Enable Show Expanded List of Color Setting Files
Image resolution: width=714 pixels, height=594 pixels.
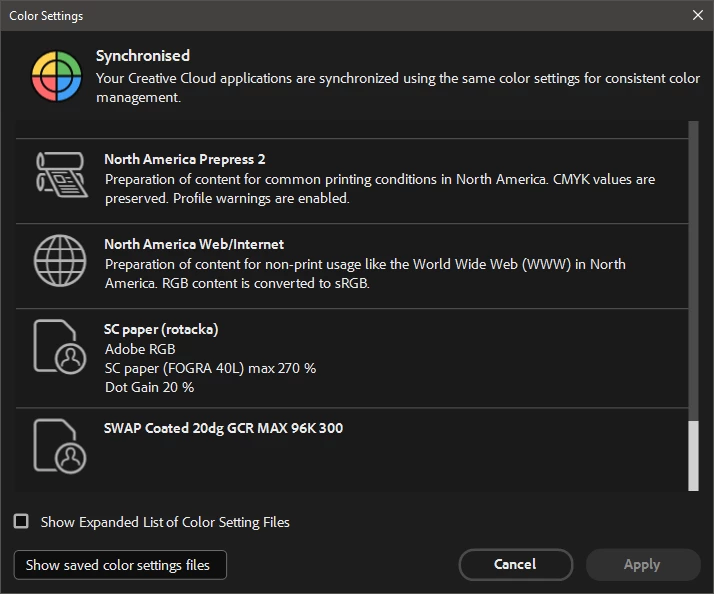pyautogui.click(x=21, y=521)
